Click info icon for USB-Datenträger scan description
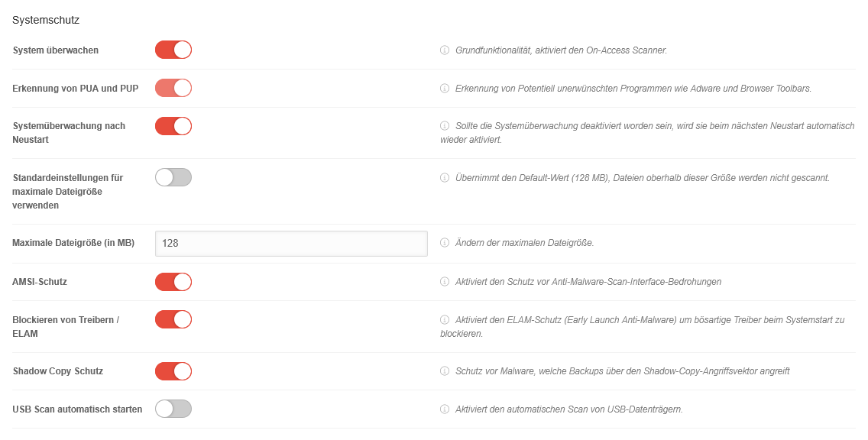 pyautogui.click(x=445, y=409)
